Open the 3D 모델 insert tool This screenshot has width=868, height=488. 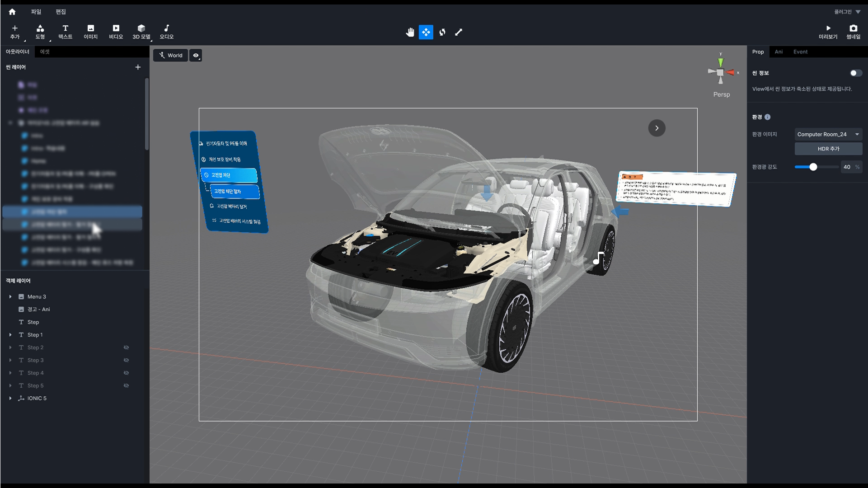coord(141,32)
